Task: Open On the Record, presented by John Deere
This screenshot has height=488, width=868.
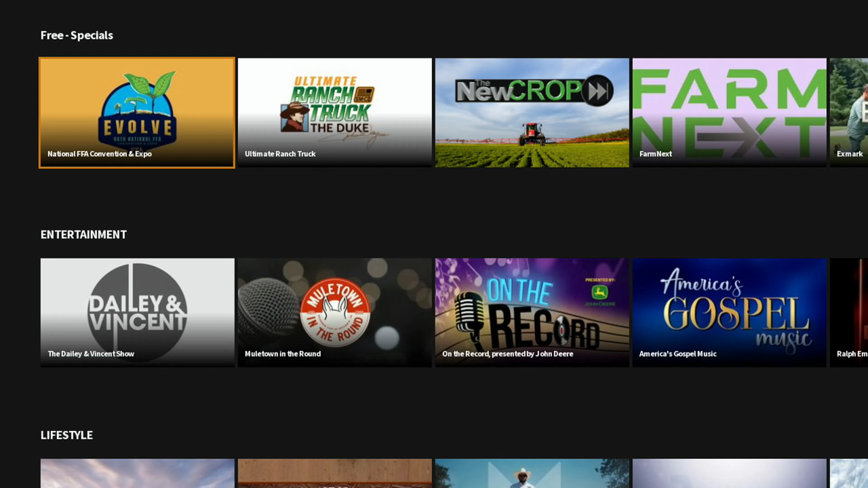Action: click(x=532, y=312)
